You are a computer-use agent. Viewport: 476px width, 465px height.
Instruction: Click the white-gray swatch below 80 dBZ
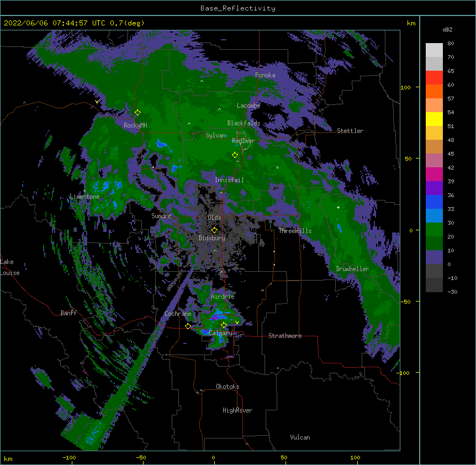click(434, 50)
